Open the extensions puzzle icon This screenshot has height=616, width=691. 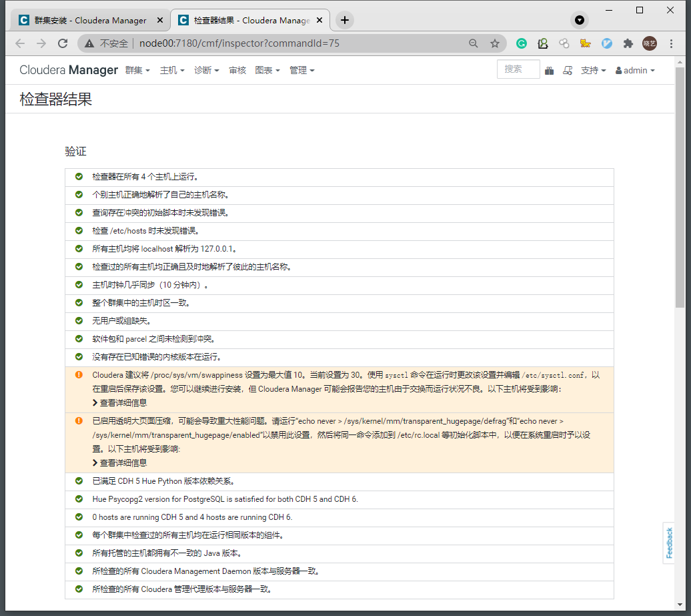[628, 43]
